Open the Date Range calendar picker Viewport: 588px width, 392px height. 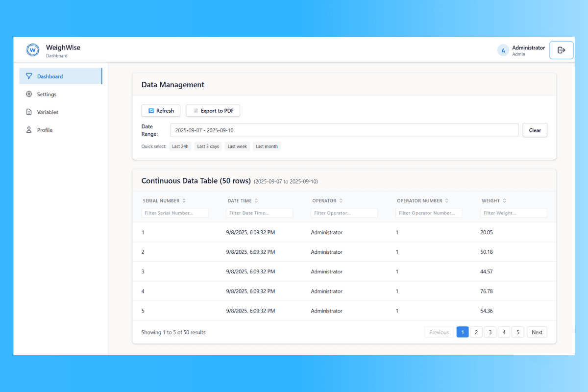(x=343, y=130)
